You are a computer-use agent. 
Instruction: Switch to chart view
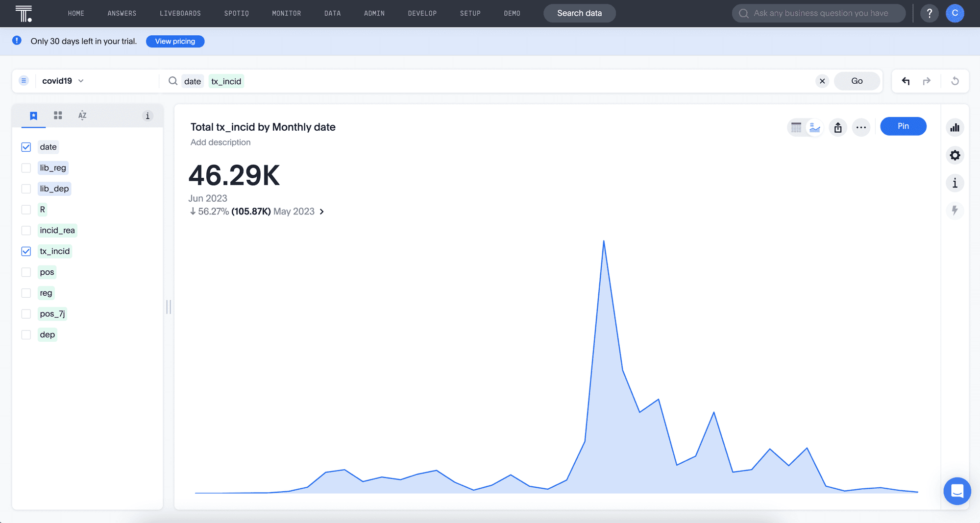(x=814, y=127)
